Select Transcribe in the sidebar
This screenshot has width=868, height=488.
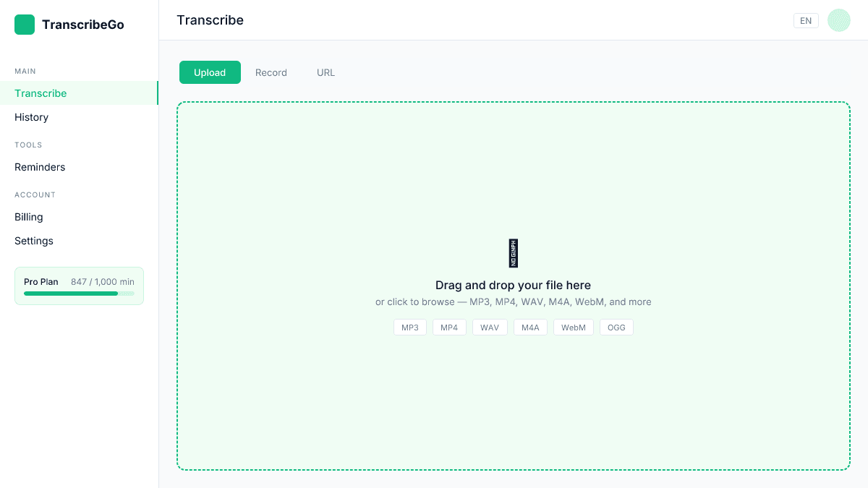[41, 93]
